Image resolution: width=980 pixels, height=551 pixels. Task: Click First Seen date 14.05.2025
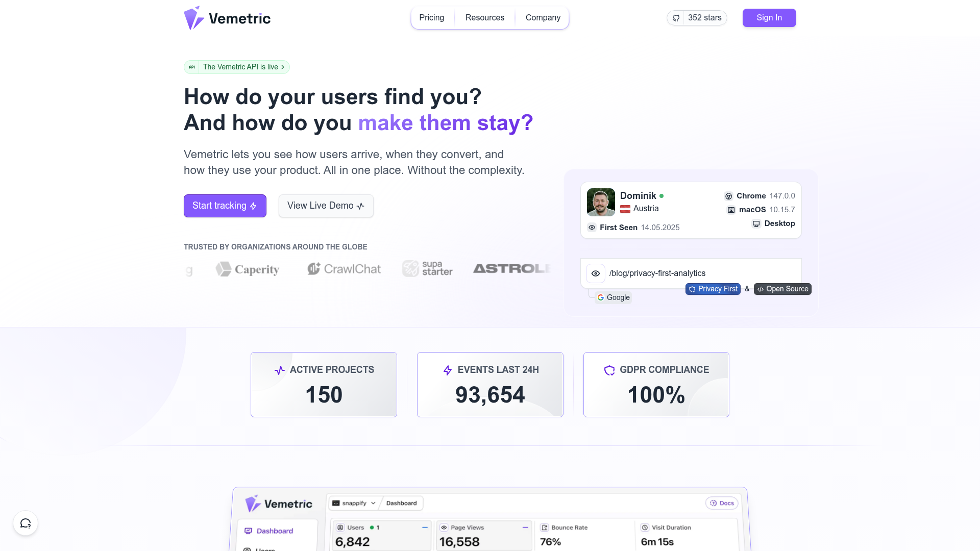click(x=660, y=228)
